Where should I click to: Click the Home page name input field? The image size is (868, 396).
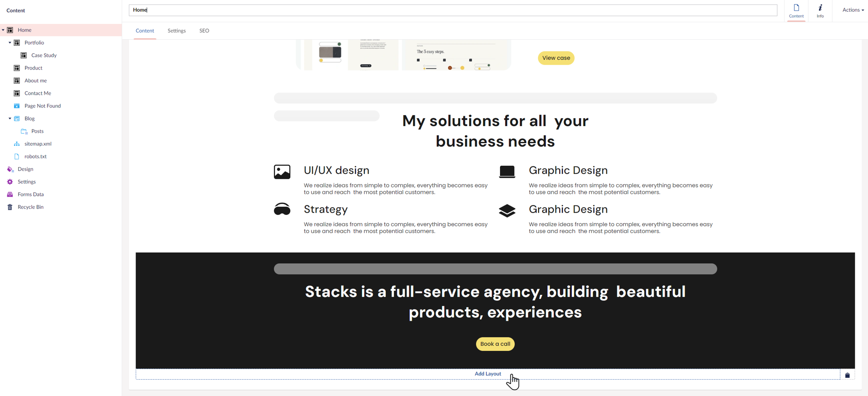[452, 10]
